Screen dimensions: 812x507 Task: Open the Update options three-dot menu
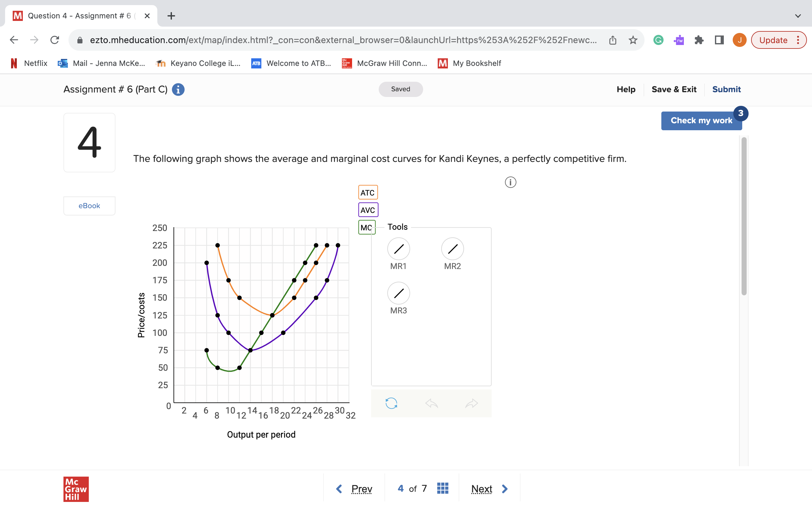coord(798,40)
